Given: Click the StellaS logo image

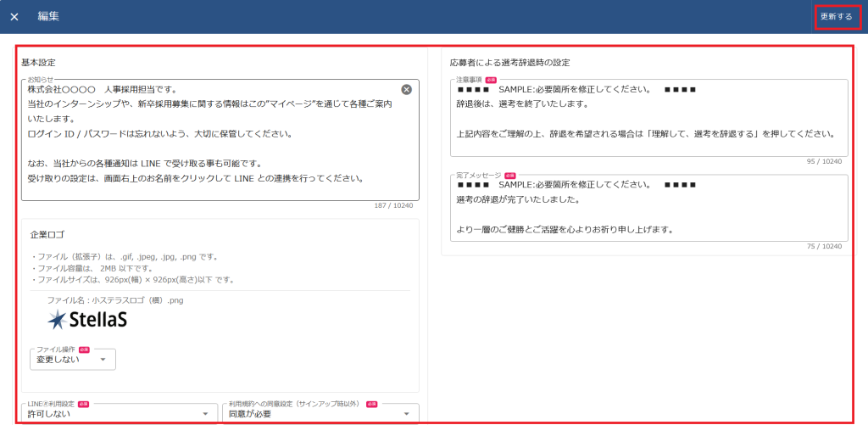Looking at the screenshot, I should (x=88, y=320).
